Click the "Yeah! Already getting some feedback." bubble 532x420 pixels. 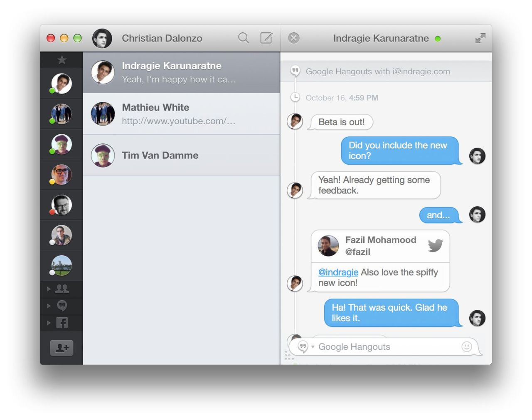pyautogui.click(x=374, y=185)
